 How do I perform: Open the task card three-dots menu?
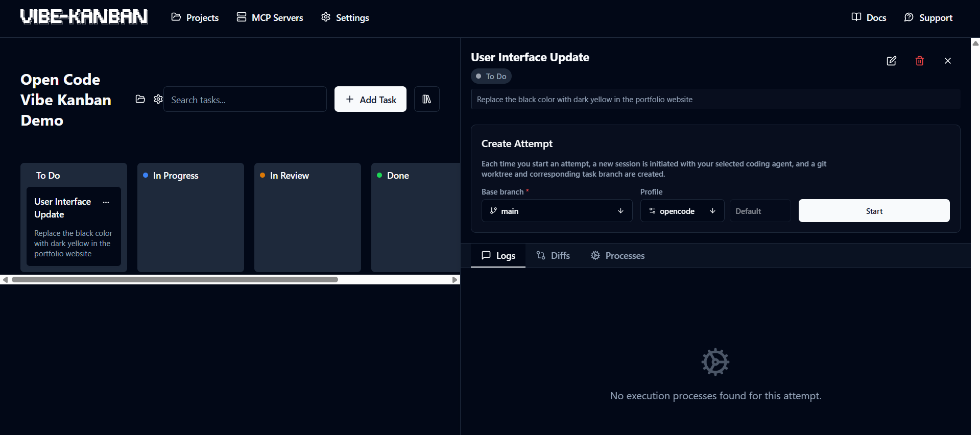coord(106,202)
